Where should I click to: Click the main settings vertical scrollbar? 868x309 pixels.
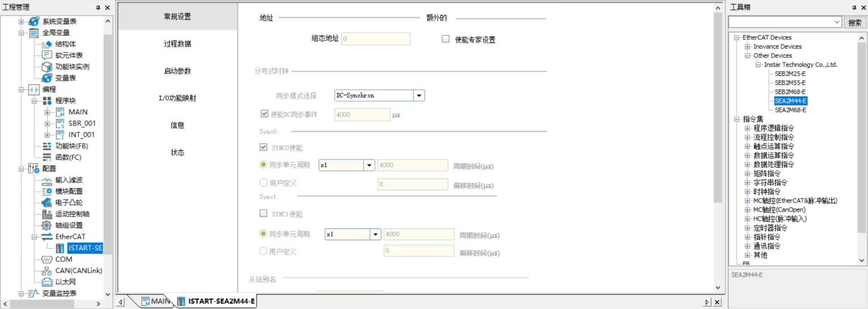(718, 114)
